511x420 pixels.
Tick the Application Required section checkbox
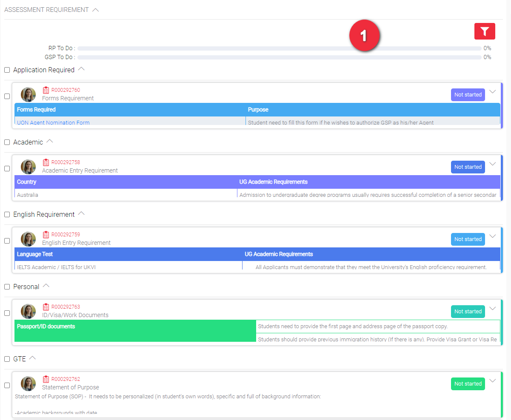pyautogui.click(x=7, y=70)
